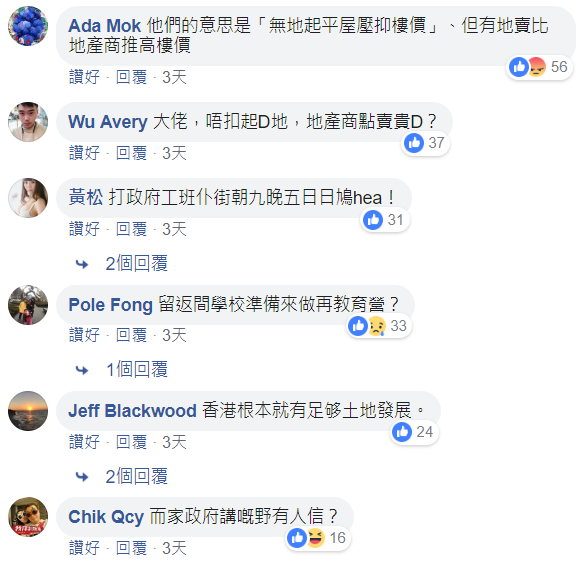Reply to Jeff Blackwood's comment via 回覆

tap(131, 442)
